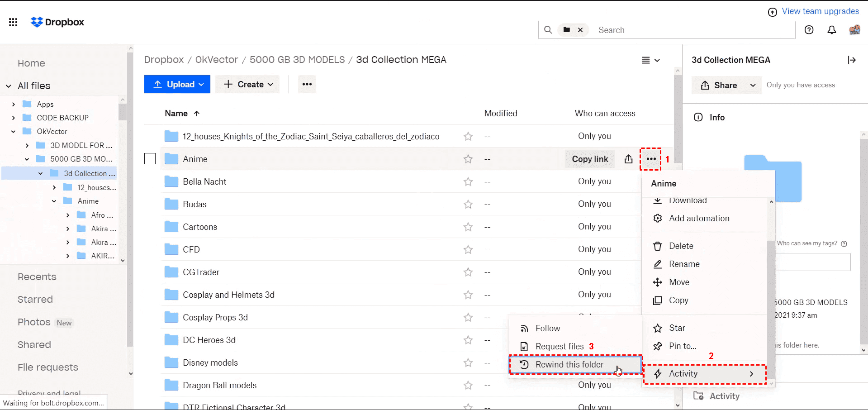Click the share icon on the Anime row

(x=628, y=159)
